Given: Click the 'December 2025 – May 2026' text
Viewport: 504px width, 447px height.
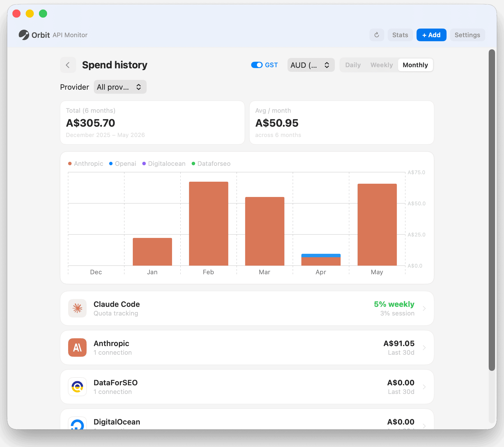Looking at the screenshot, I should pos(105,135).
